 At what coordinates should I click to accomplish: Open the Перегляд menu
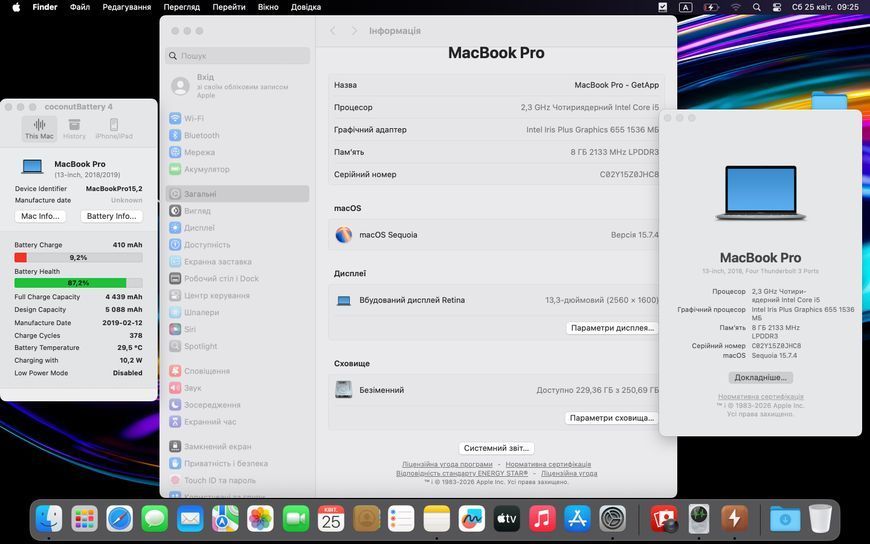click(x=181, y=7)
